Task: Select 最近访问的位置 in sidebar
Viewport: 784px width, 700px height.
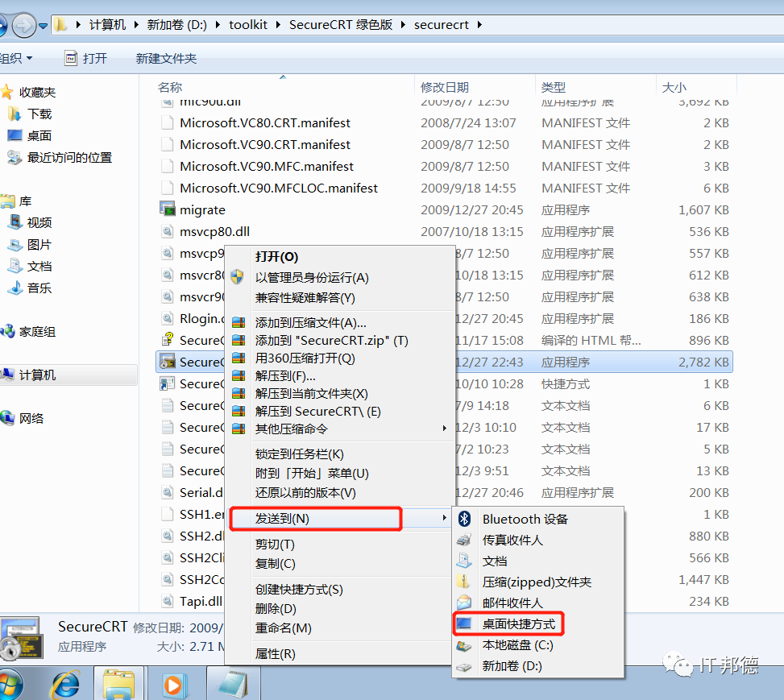Action: pyautogui.click(x=69, y=158)
